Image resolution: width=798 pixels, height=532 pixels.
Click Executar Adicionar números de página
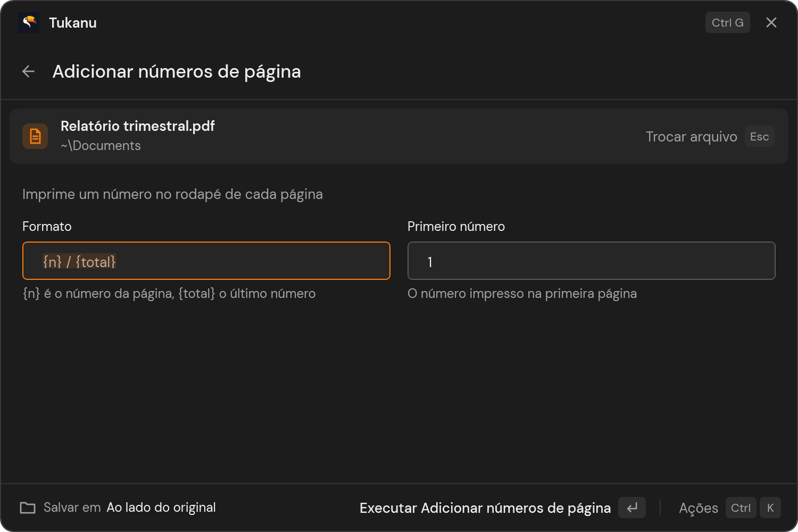[x=485, y=508]
